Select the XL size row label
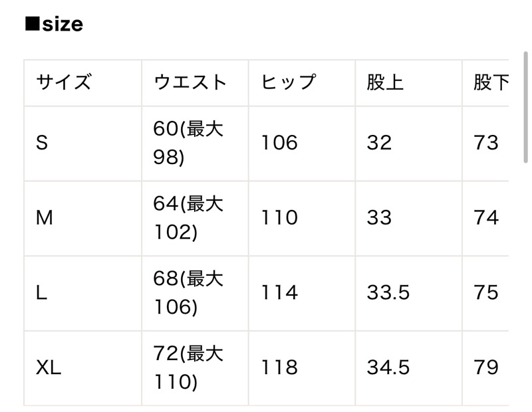 click(x=49, y=368)
